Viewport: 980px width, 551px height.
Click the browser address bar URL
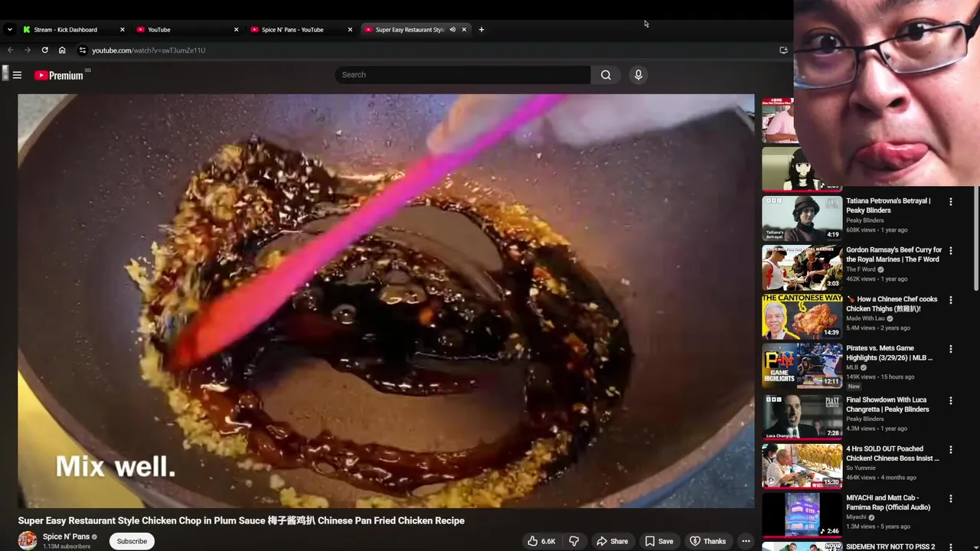149,51
